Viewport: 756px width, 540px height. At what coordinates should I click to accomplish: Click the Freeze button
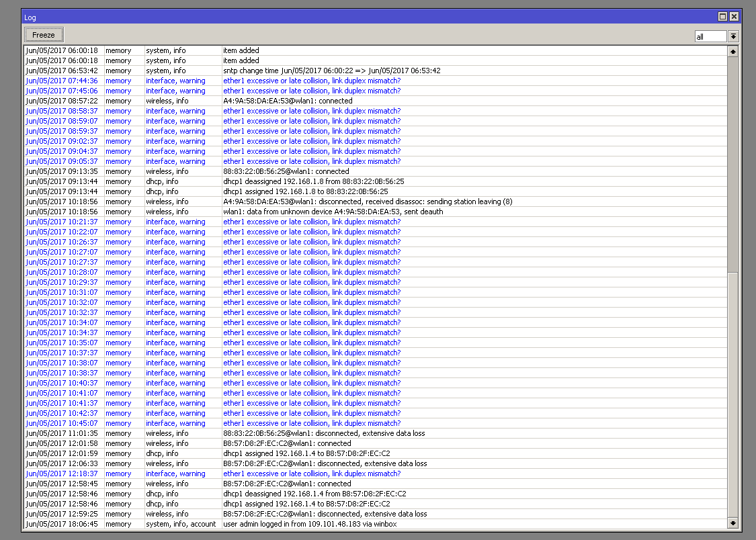click(x=43, y=34)
